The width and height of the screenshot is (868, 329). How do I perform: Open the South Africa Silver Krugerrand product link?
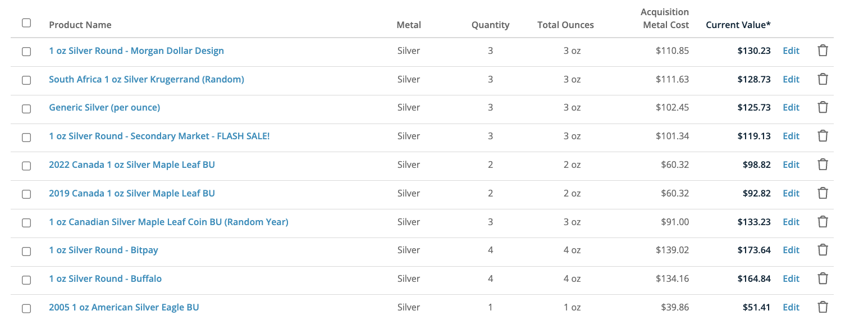pos(147,79)
